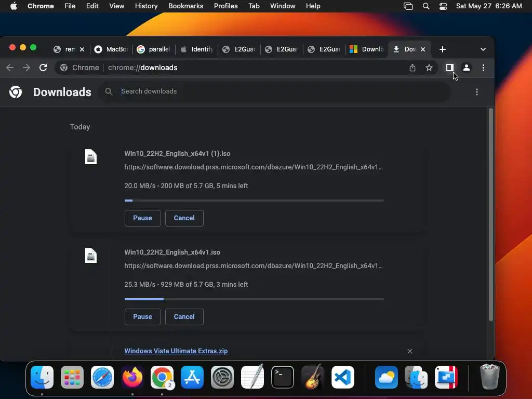The image size is (532, 399).
Task: Open GarageBand from the Dock
Action: pos(312,377)
